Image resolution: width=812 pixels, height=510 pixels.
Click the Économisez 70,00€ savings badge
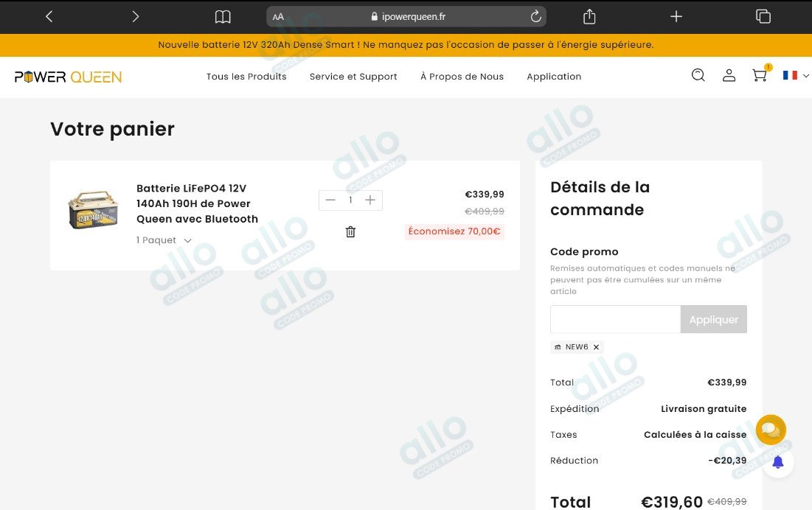454,231
